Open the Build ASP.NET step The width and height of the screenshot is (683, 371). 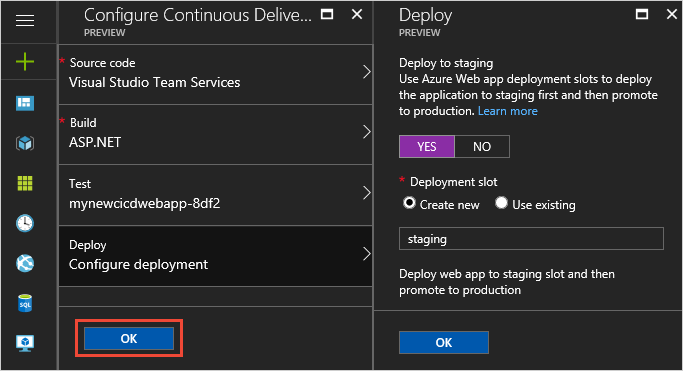click(216, 134)
